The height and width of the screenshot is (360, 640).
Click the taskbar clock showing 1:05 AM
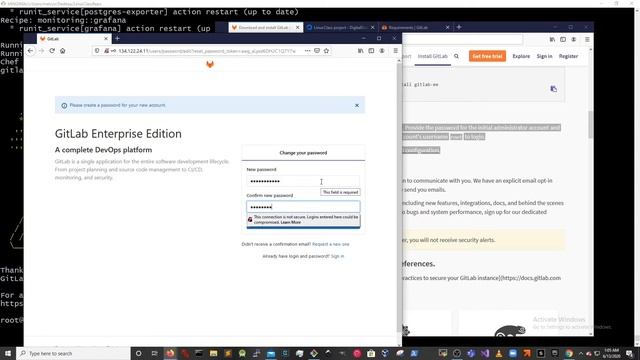tap(611, 353)
